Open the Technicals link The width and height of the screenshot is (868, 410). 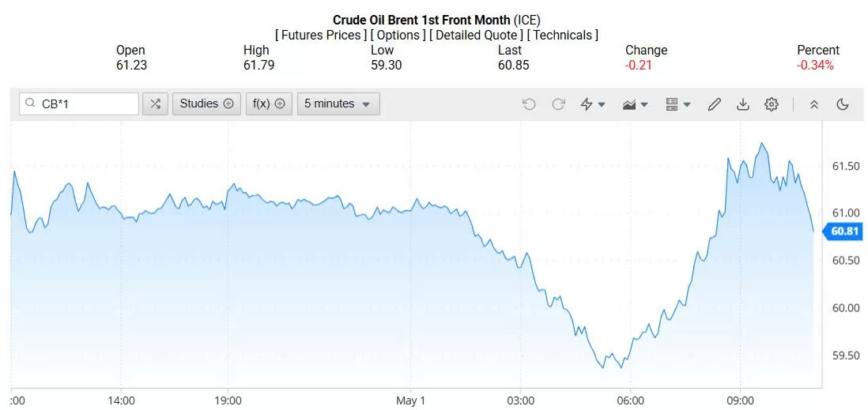562,35
